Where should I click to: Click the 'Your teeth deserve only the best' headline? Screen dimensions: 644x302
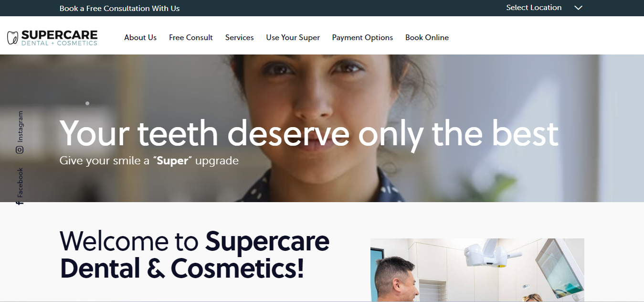pos(309,133)
